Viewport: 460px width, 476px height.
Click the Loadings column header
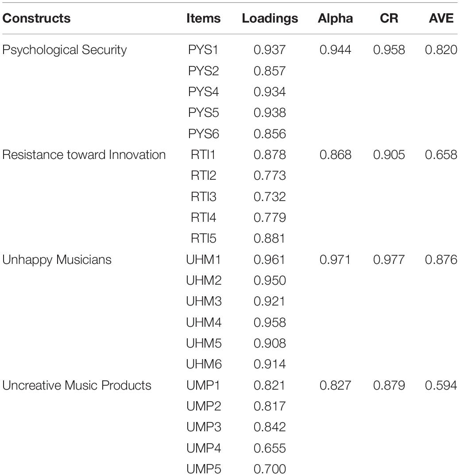pos(270,19)
